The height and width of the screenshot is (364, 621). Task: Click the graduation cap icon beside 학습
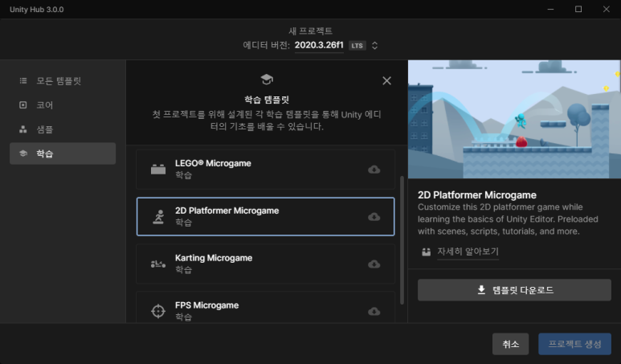[x=23, y=153]
